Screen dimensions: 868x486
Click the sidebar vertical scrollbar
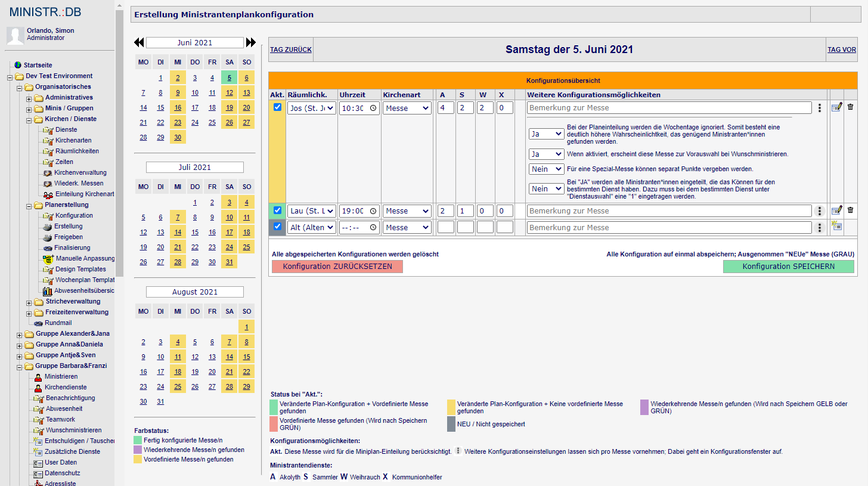(x=119, y=143)
